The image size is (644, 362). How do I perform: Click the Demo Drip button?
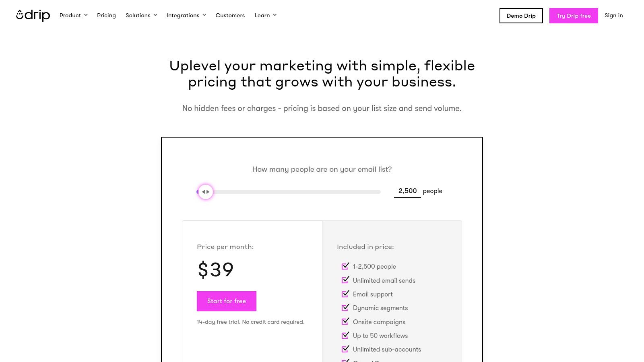(x=521, y=16)
